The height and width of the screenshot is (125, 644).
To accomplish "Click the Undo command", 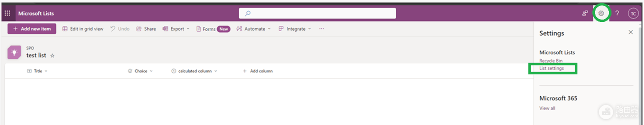I will click(120, 29).
